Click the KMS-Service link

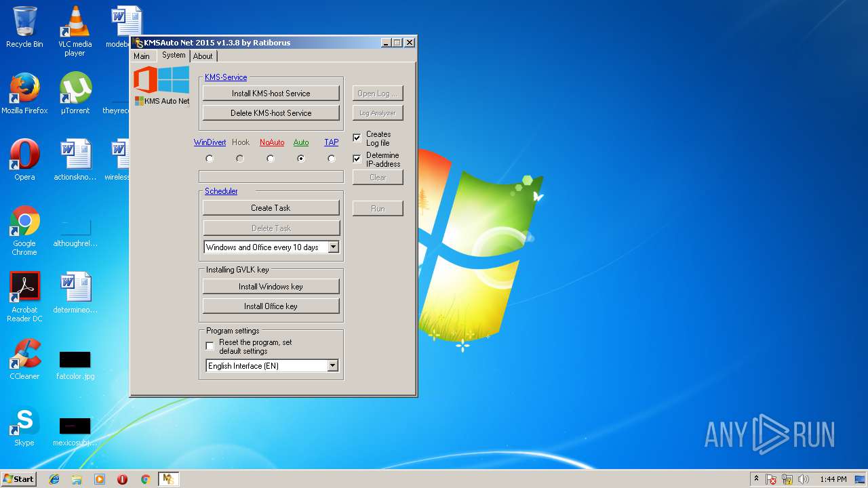[x=226, y=77]
